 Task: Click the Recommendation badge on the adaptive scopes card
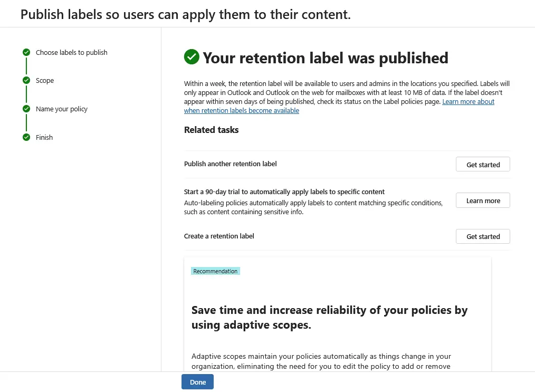(x=215, y=271)
